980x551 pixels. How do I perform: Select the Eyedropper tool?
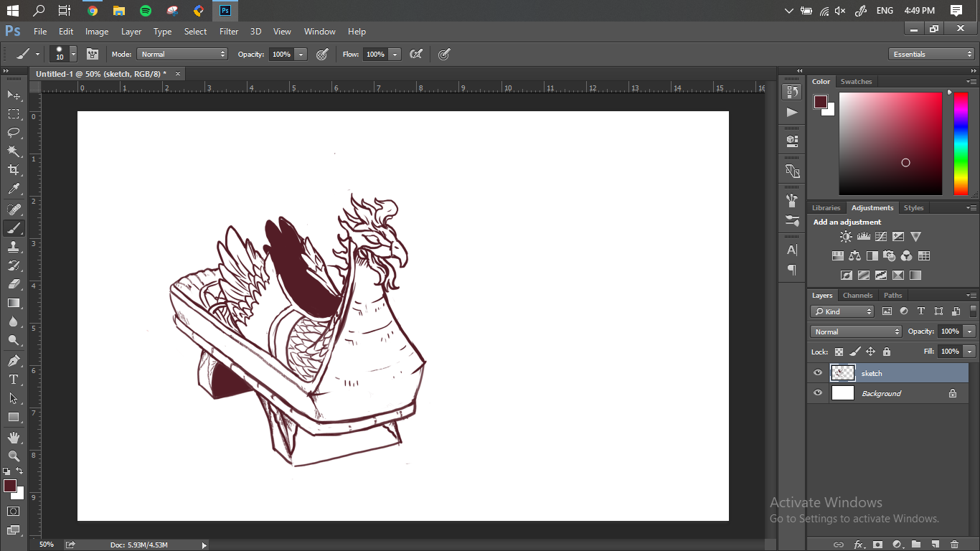[14, 189]
